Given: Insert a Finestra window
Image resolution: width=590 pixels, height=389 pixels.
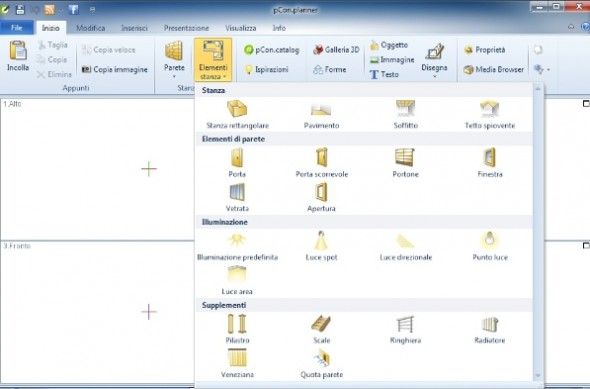Looking at the screenshot, I should click(490, 163).
